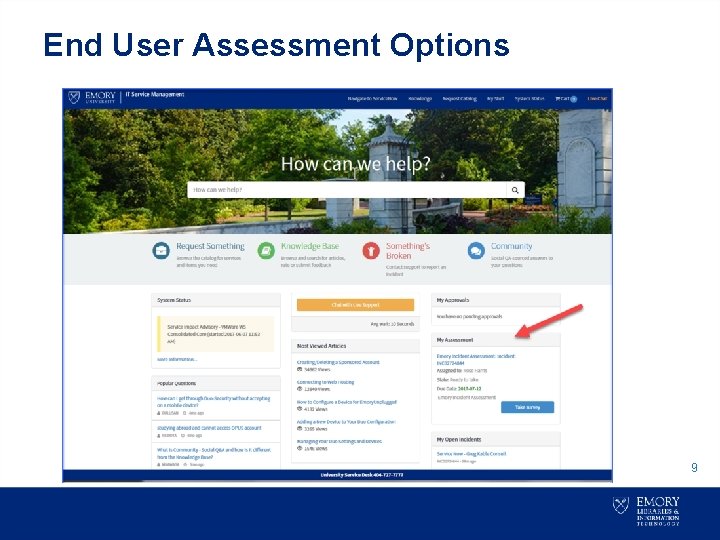Click the System Status panel header
Image resolution: width=720 pixels, height=540 pixels.
click(x=216, y=300)
